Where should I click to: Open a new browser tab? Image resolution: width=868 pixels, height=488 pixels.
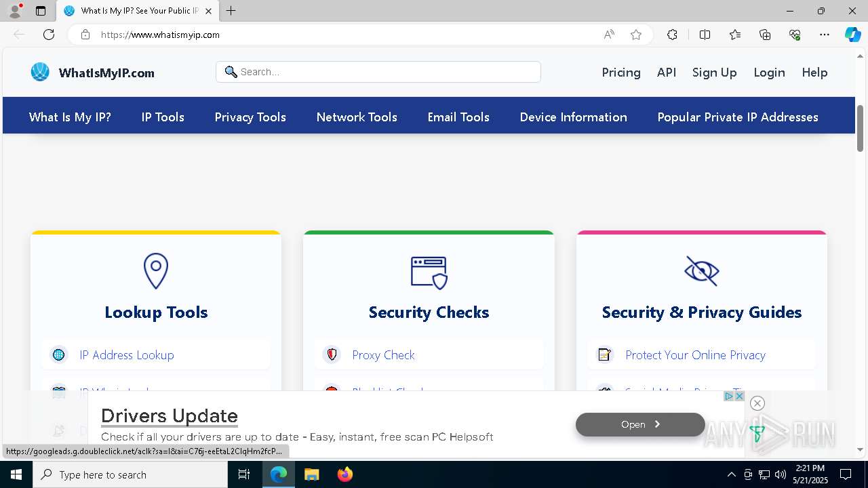point(231,11)
